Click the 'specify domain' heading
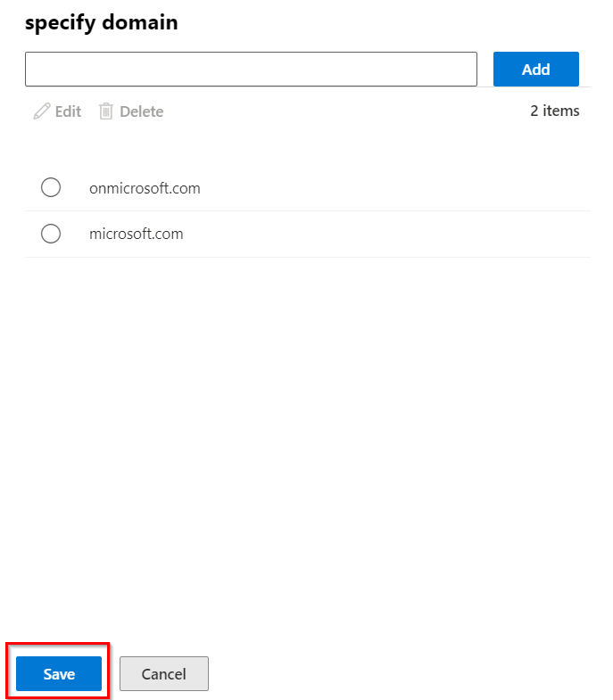613x700 pixels. [x=101, y=23]
